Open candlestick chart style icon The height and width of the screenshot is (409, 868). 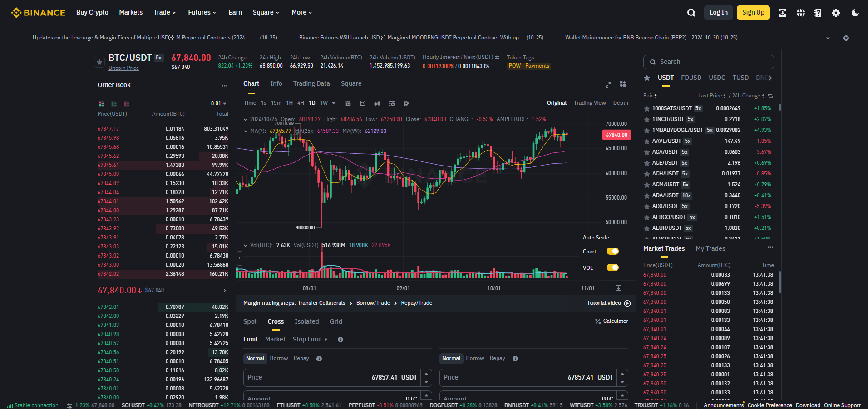tap(377, 103)
